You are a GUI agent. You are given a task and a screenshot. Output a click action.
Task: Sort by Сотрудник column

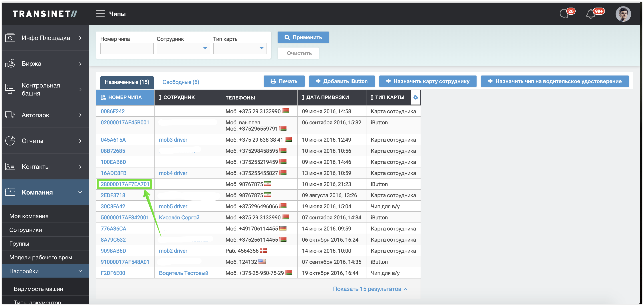coord(187,97)
